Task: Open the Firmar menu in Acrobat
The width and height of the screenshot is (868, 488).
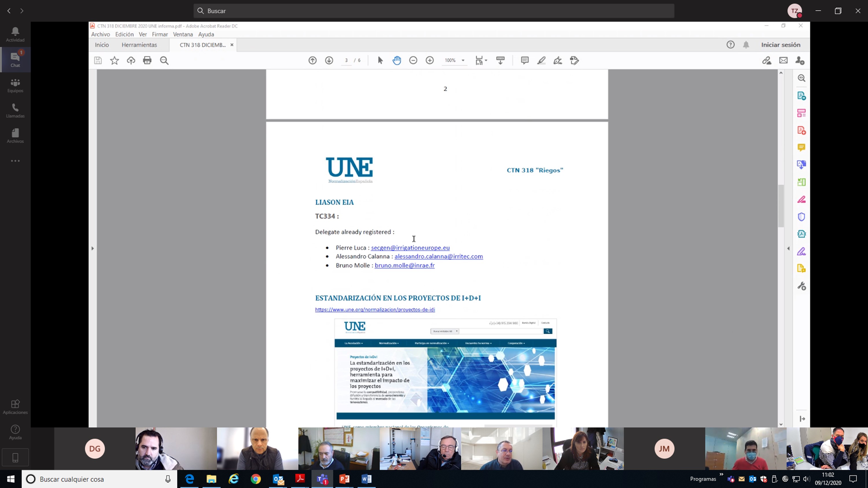Action: coord(160,34)
